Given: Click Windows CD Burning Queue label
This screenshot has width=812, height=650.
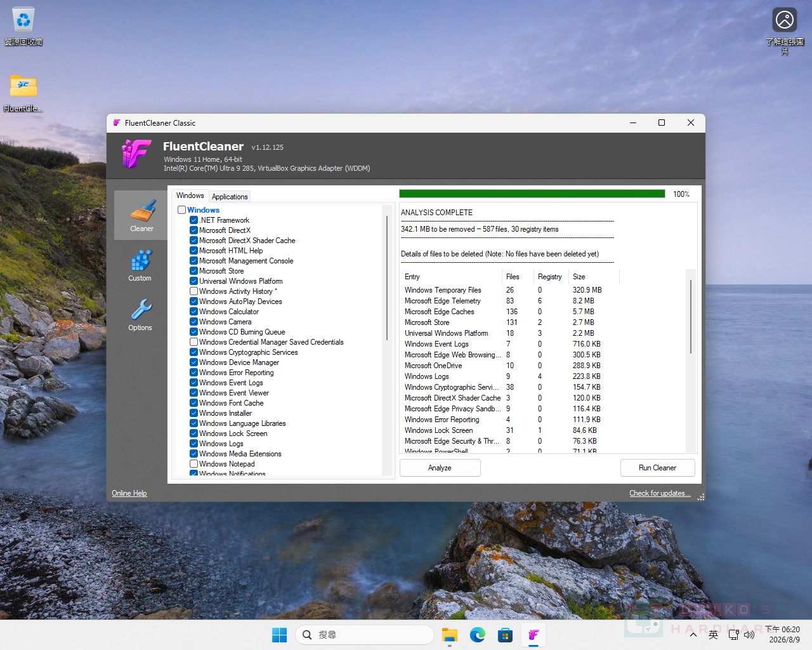Looking at the screenshot, I should pos(242,332).
